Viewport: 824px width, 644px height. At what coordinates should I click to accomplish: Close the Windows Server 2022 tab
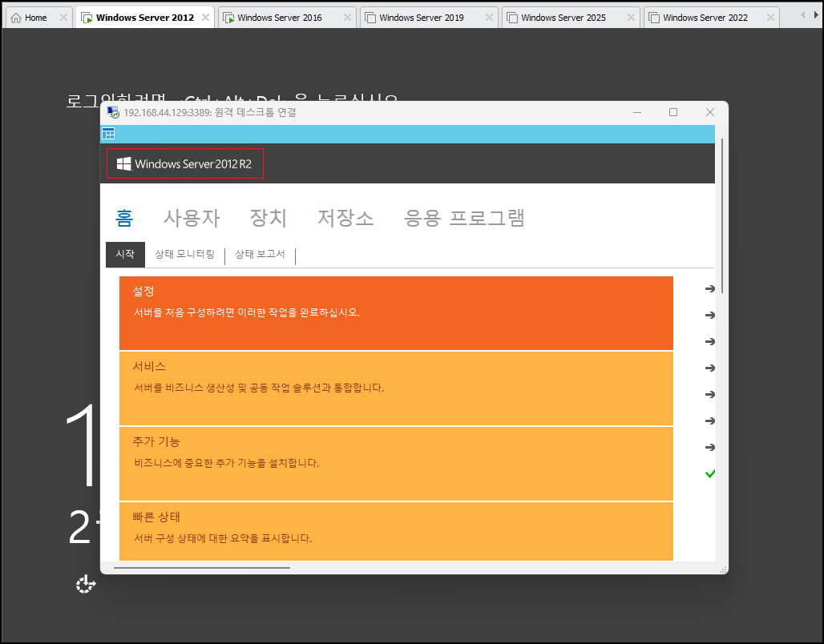(x=770, y=18)
